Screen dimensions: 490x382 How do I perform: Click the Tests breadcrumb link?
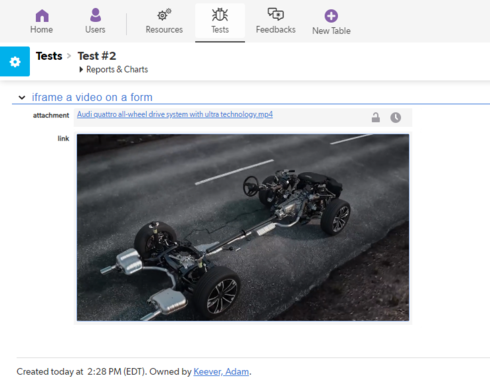(x=49, y=56)
